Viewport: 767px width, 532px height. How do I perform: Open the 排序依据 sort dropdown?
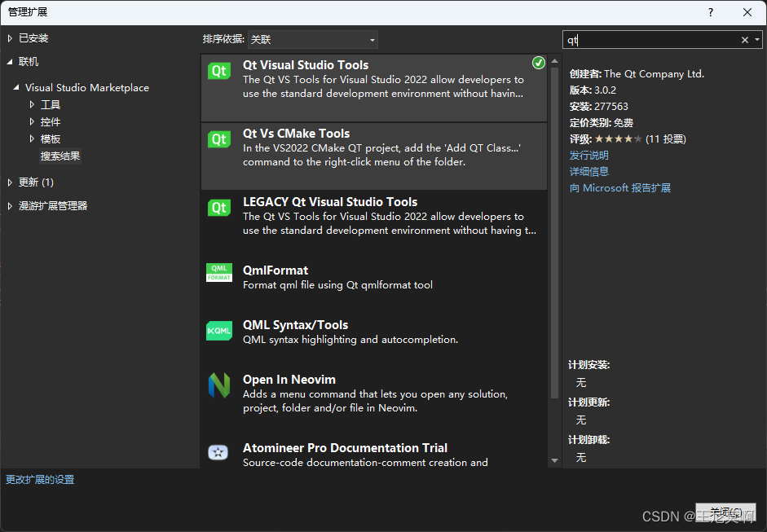(313, 40)
